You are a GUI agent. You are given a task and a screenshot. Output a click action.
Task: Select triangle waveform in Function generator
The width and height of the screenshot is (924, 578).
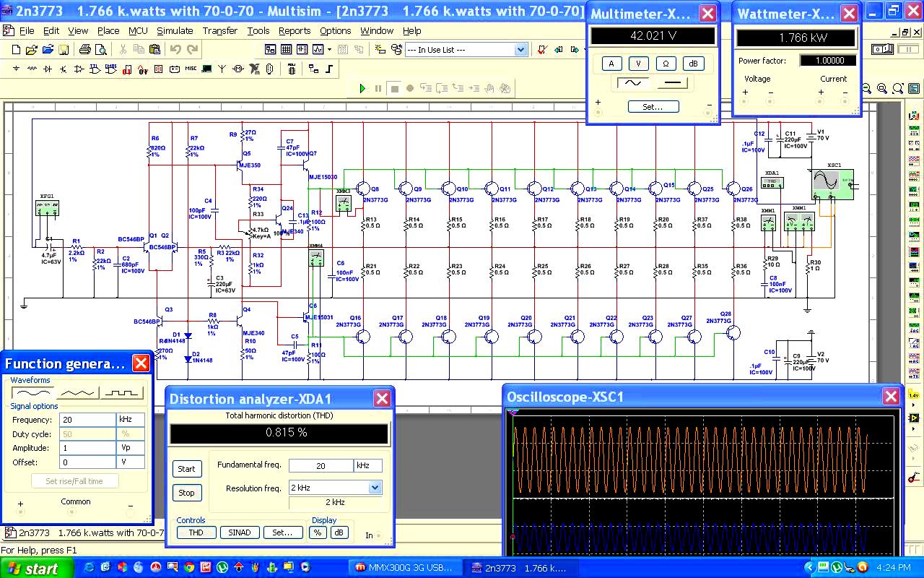77,393
